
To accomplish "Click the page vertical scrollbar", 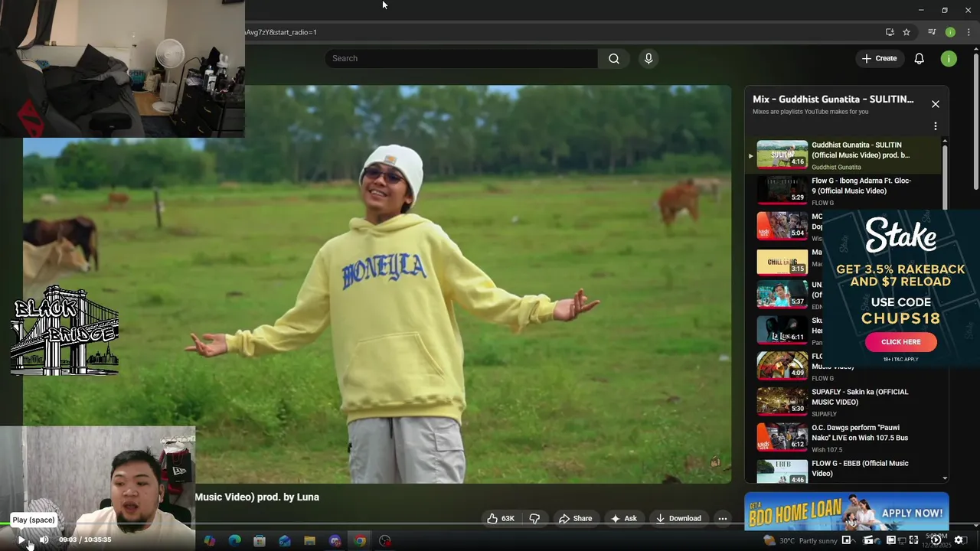I will 975,122.
